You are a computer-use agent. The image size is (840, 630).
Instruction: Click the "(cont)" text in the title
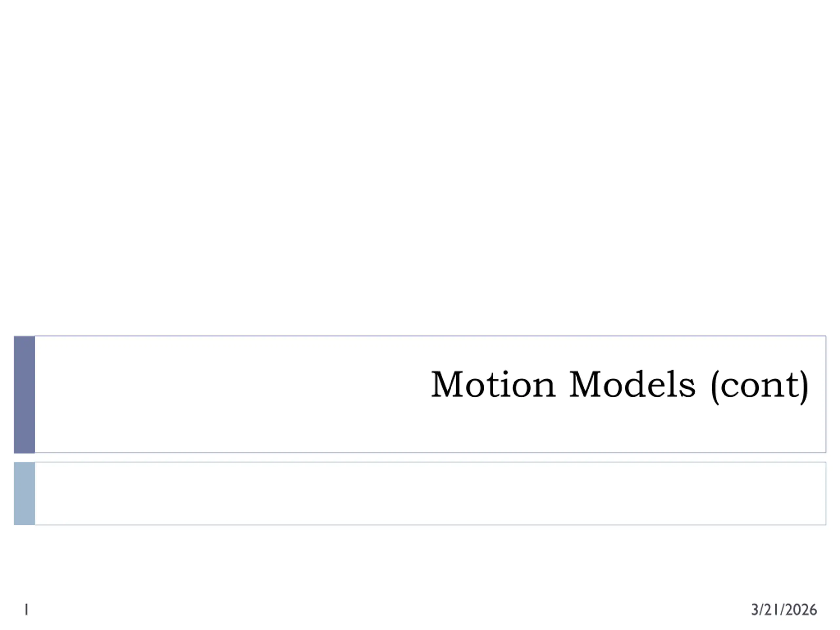pos(760,386)
